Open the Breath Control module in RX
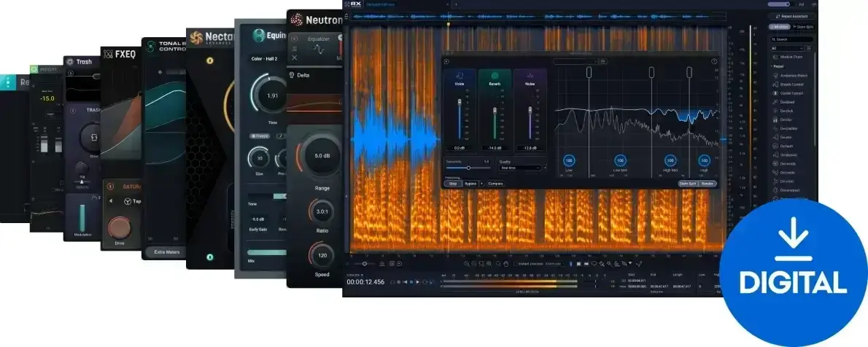Image resolution: width=868 pixels, height=347 pixels. [787, 84]
